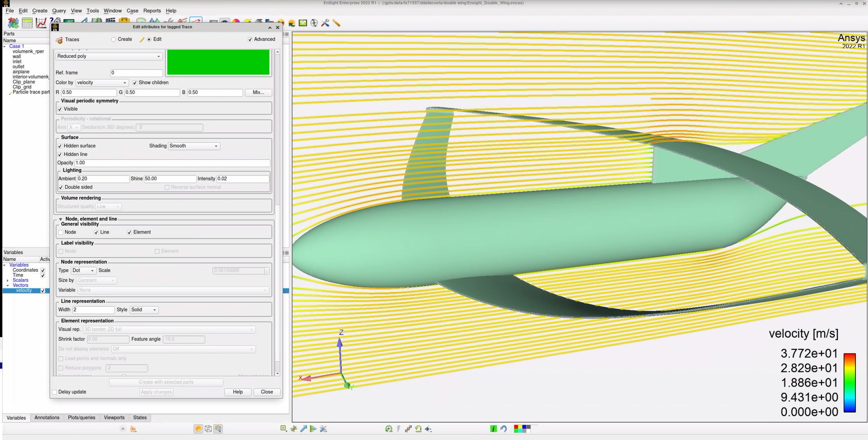868x440 pixels.
Task: Collapse the Node, element and line section
Action: [60, 219]
